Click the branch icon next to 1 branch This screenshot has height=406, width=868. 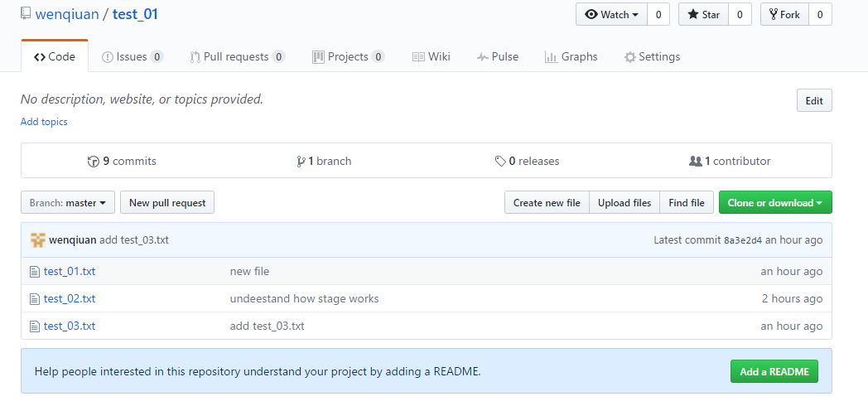coord(301,162)
